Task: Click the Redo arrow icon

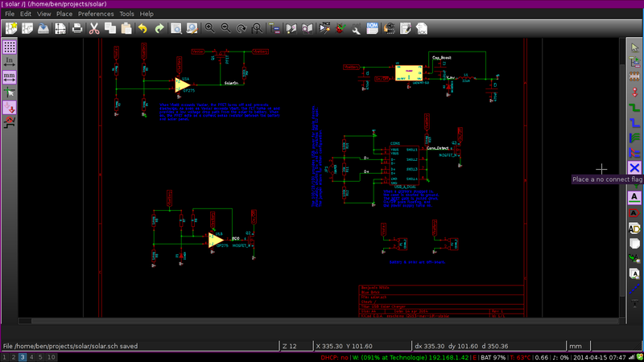Action: point(159,28)
